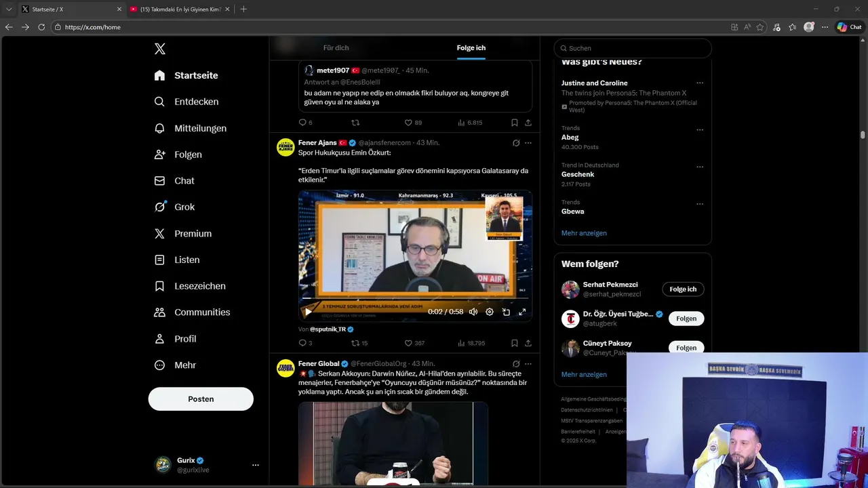
Task: Click the Posten button
Action: [x=201, y=399]
